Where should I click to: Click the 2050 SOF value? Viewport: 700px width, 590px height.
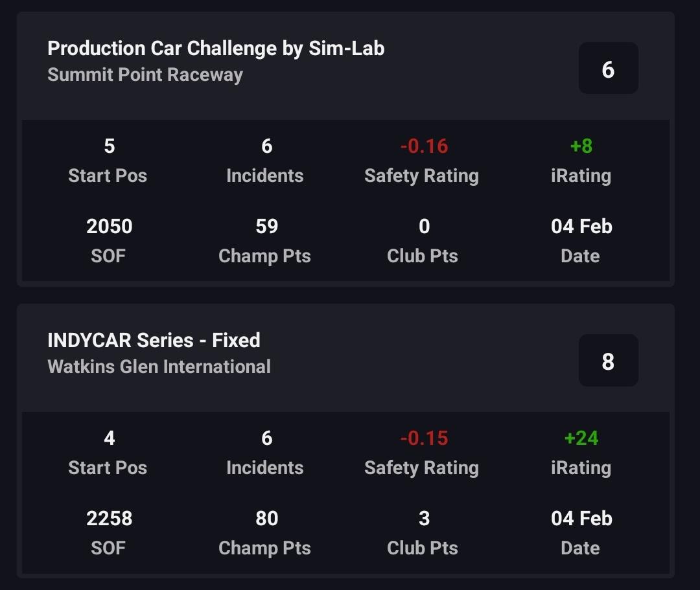coord(109,227)
